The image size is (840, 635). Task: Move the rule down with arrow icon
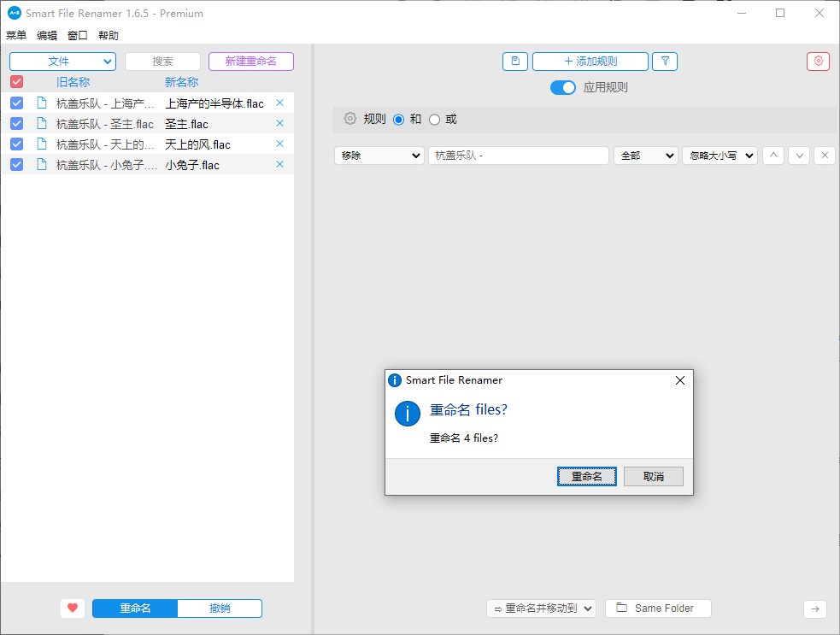point(798,156)
